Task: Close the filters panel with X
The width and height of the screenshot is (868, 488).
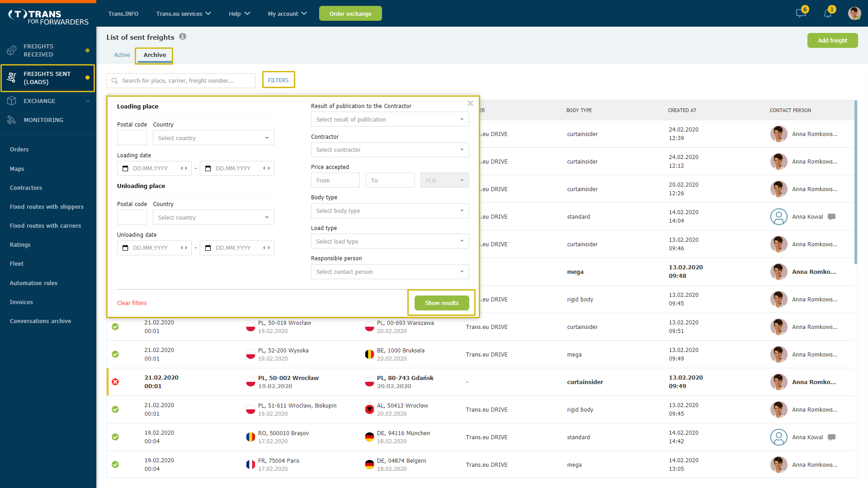Action: [470, 103]
